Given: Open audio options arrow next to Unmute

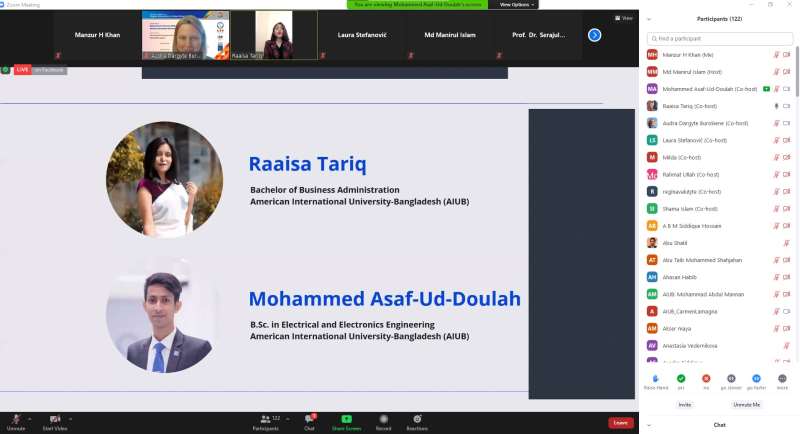Looking at the screenshot, I should click(x=30, y=419).
